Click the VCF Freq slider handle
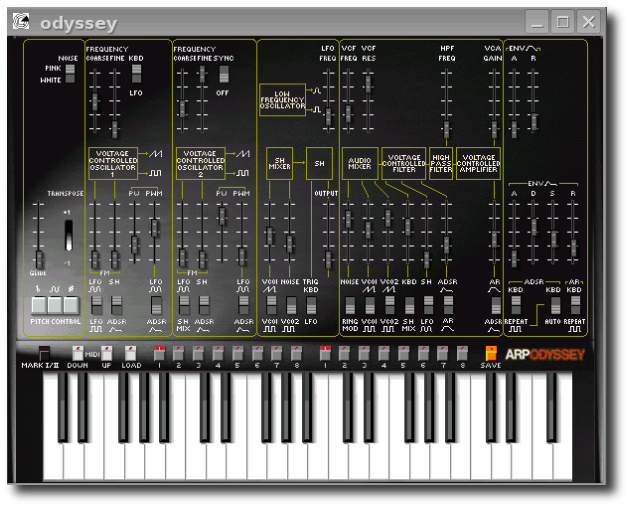The image size is (630, 508). pos(348,113)
